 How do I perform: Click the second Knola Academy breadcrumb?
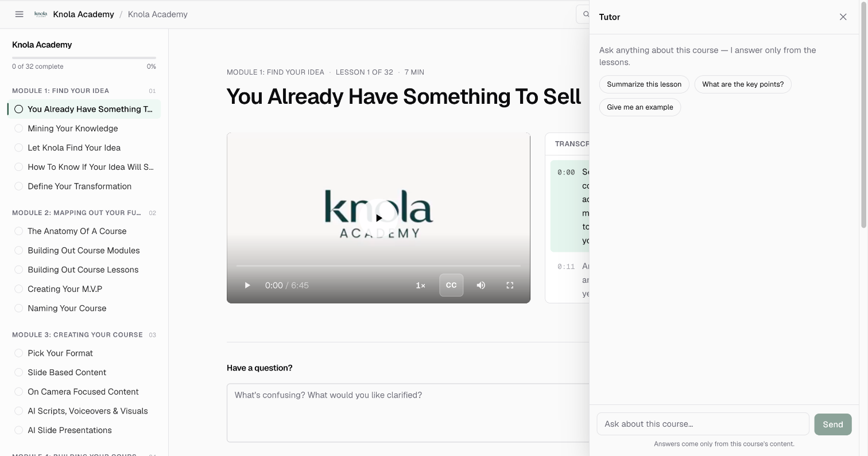tap(158, 14)
